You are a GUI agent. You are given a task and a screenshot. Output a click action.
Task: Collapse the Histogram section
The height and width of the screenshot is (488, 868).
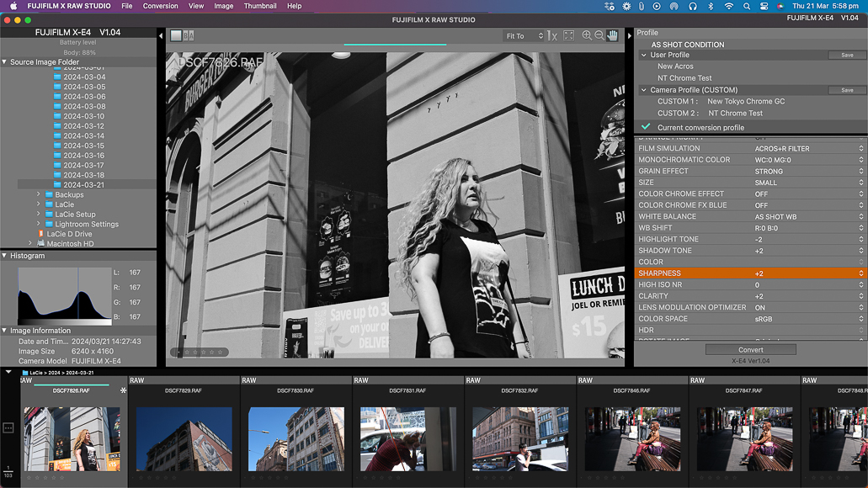4,256
